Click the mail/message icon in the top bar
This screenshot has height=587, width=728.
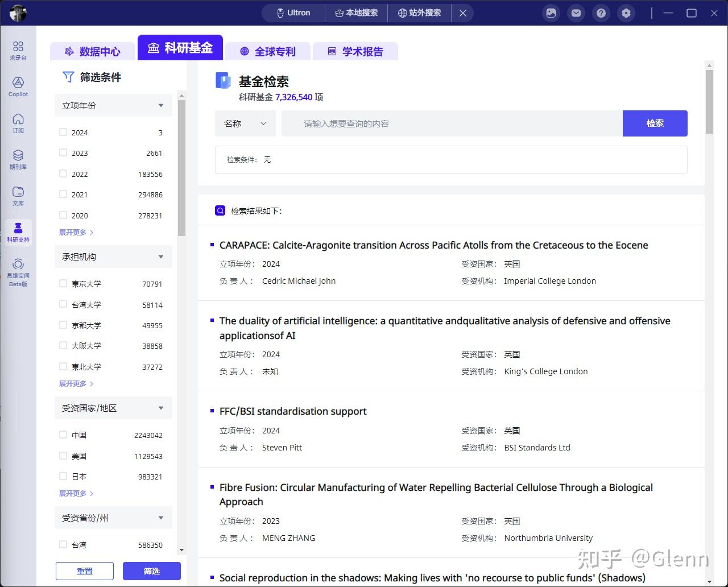click(x=576, y=13)
